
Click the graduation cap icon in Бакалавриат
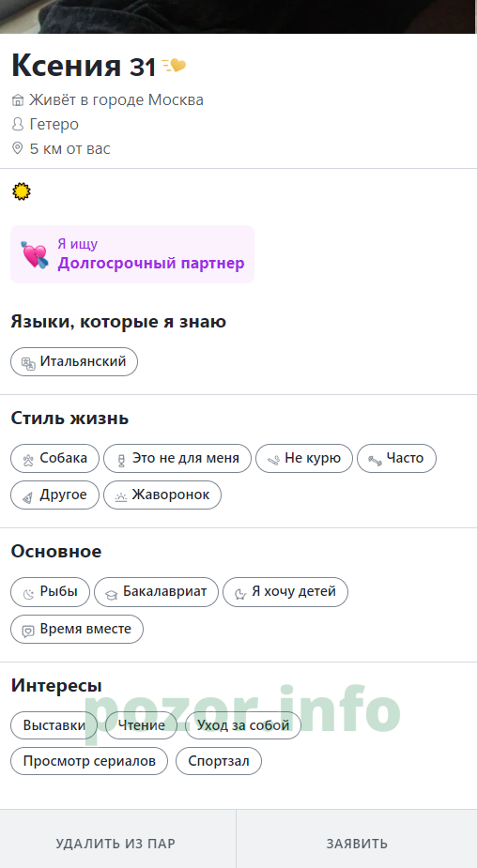pyautogui.click(x=112, y=594)
